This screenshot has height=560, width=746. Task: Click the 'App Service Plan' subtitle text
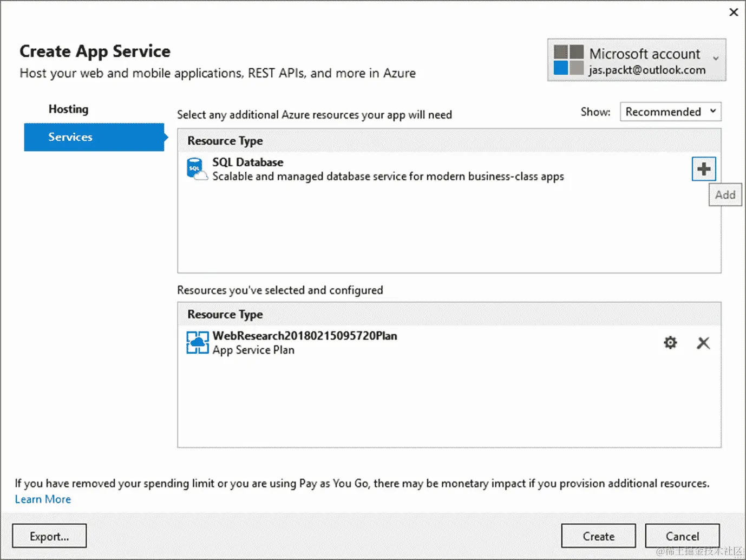253,350
